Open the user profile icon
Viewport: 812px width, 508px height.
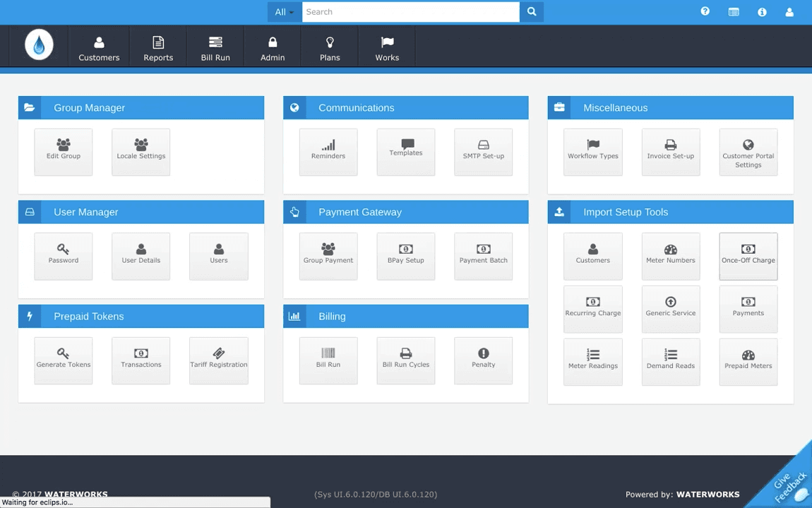pyautogui.click(x=789, y=12)
